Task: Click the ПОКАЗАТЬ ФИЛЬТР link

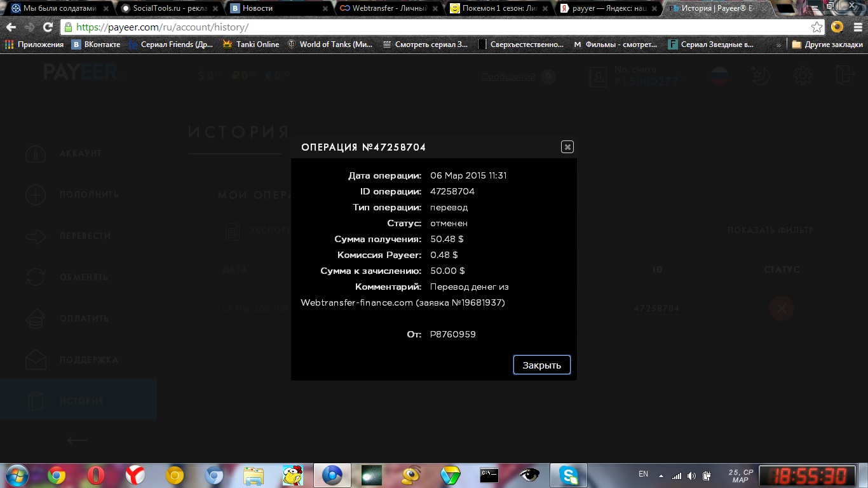Action: [x=770, y=230]
